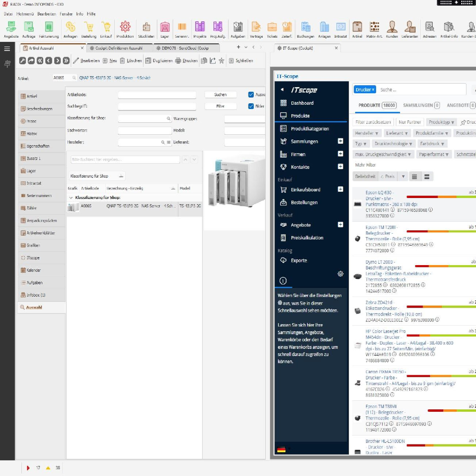The image size is (476, 476).
Task: Click the Artikelkode input field
Action: [157, 95]
